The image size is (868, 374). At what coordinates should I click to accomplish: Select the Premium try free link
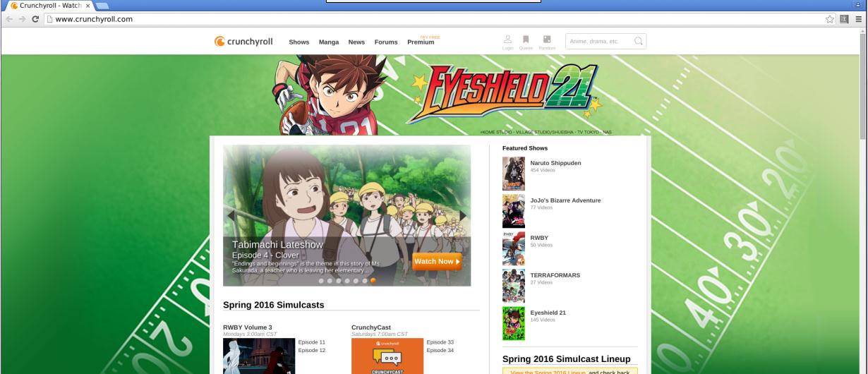[x=421, y=41]
